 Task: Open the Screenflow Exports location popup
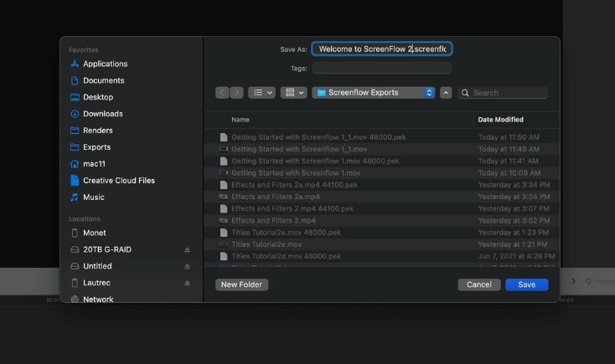pos(374,93)
